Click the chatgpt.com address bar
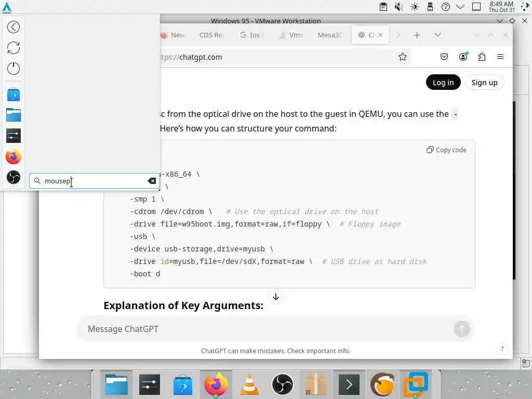Screen dimensions: 532x399 (278, 57)
